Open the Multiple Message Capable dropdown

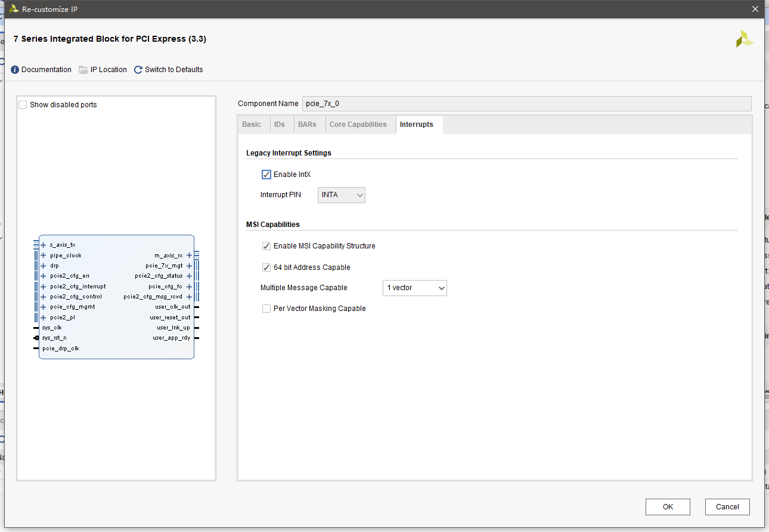click(415, 288)
